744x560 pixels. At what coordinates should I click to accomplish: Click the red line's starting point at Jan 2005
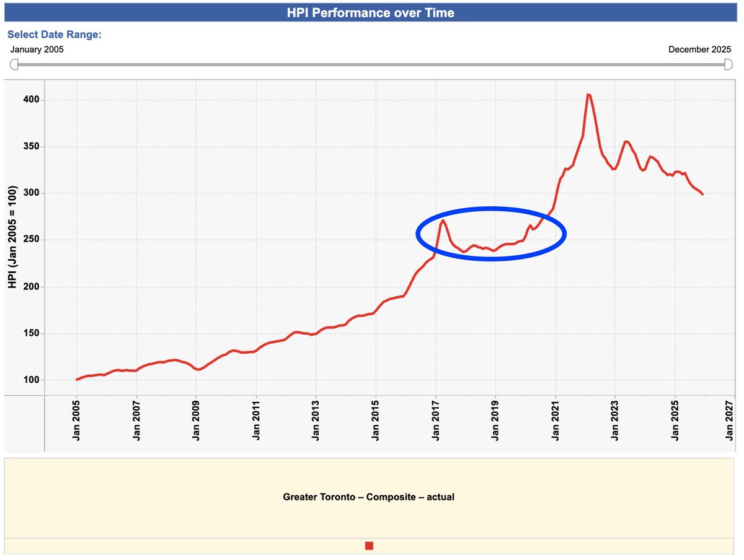pos(76,380)
